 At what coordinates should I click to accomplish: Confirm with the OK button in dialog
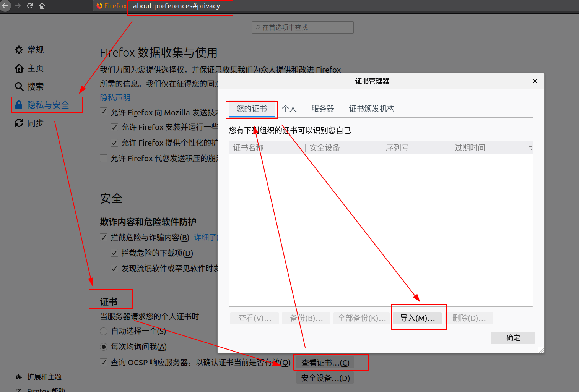tap(512, 338)
